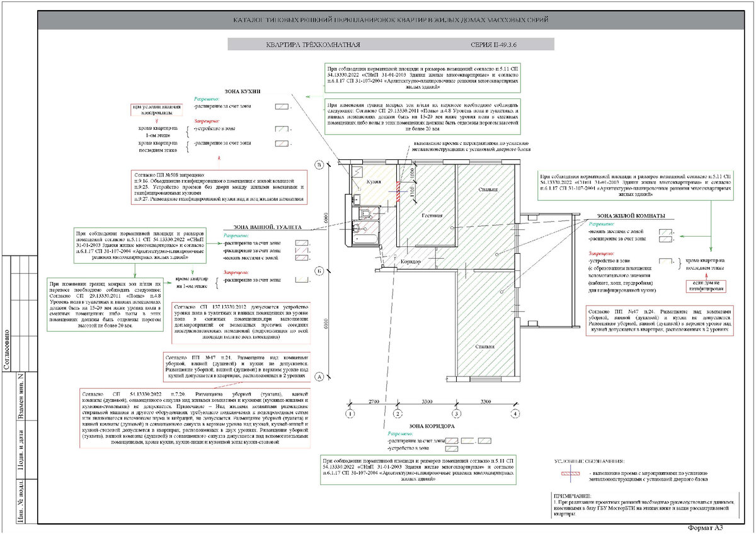Image resolution: width=756 pixels, height=534 pixels.
Task: Click 'Разрешено' under ЗОНА КОРИДОРА
Action: (x=401, y=434)
